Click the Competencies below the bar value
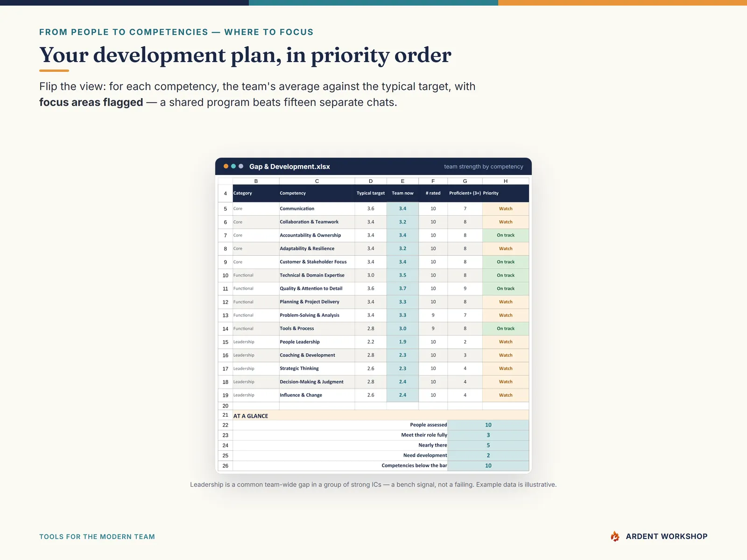This screenshot has height=560, width=747. (x=488, y=466)
